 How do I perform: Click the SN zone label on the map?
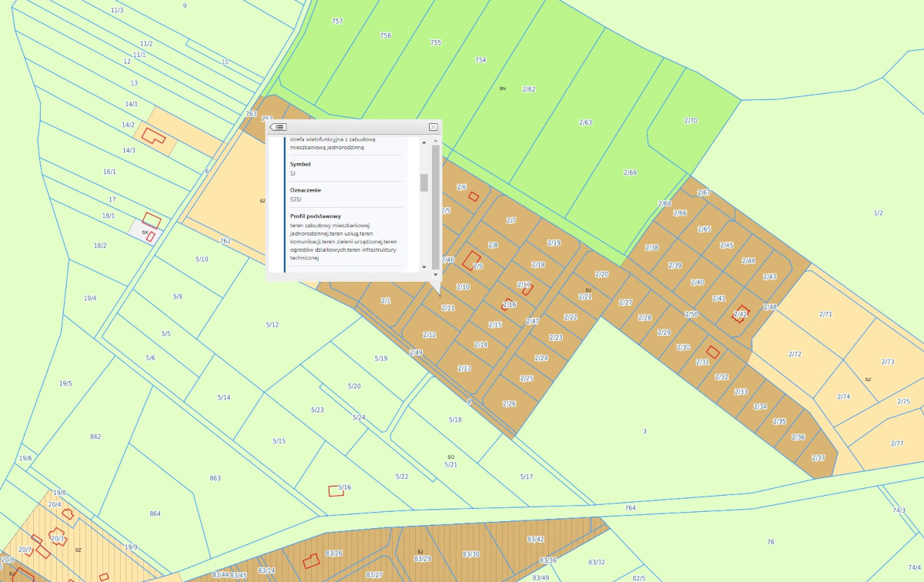click(x=502, y=89)
